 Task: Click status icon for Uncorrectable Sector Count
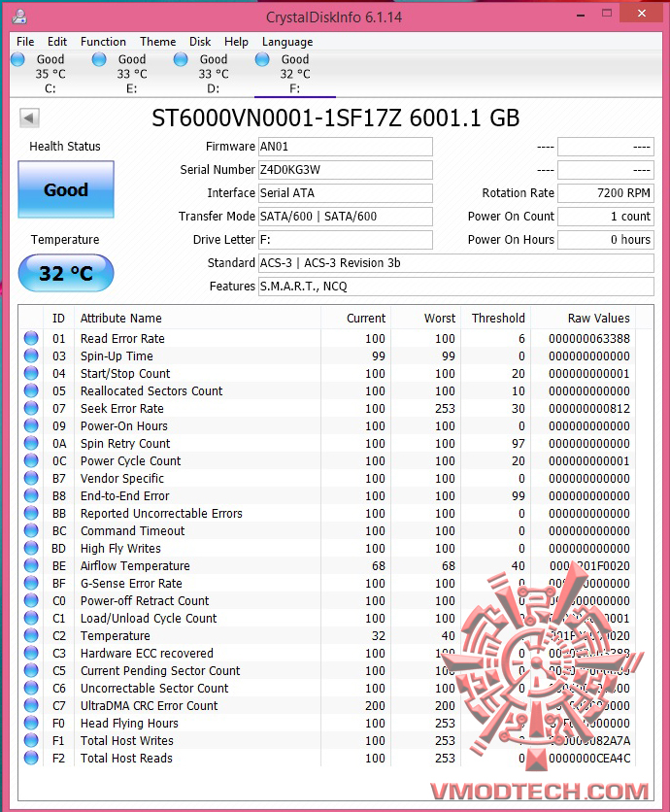tap(31, 688)
